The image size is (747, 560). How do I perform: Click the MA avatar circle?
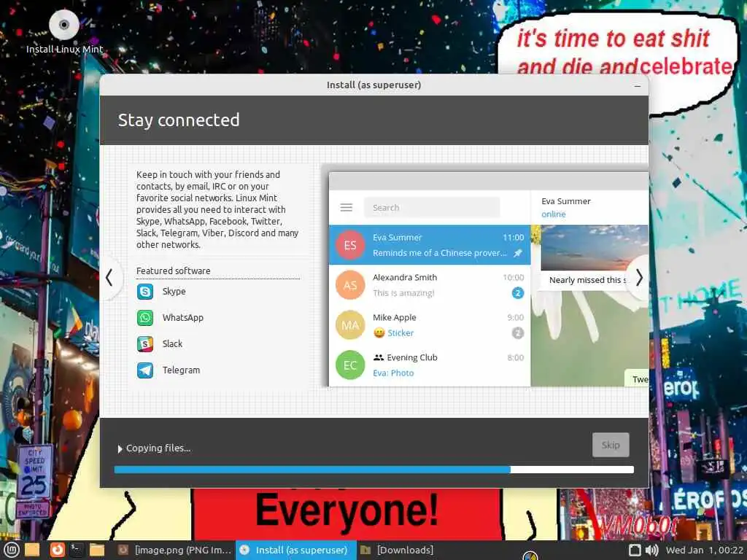(x=350, y=324)
